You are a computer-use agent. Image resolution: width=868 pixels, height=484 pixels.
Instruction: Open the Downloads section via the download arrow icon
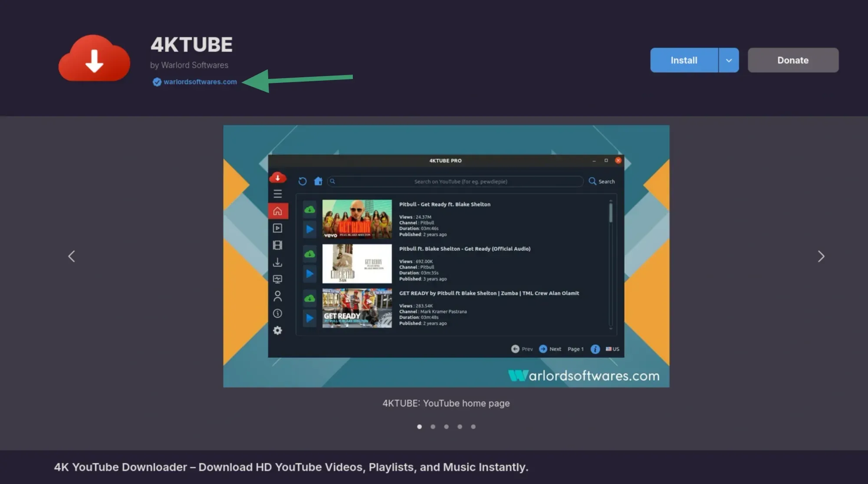pos(277,262)
